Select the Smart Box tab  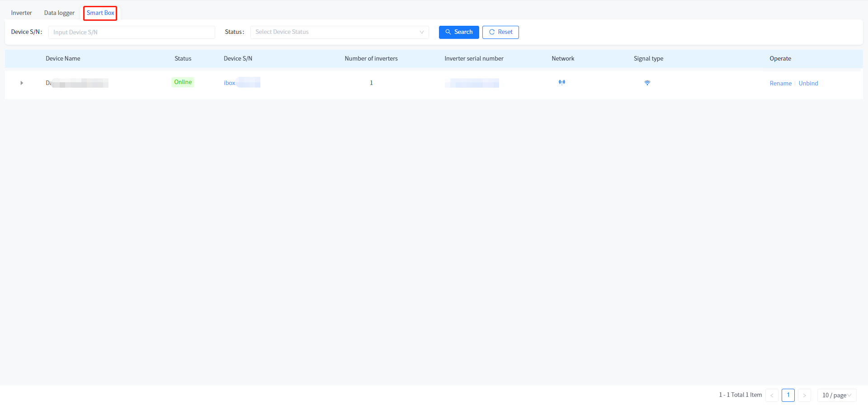100,13
